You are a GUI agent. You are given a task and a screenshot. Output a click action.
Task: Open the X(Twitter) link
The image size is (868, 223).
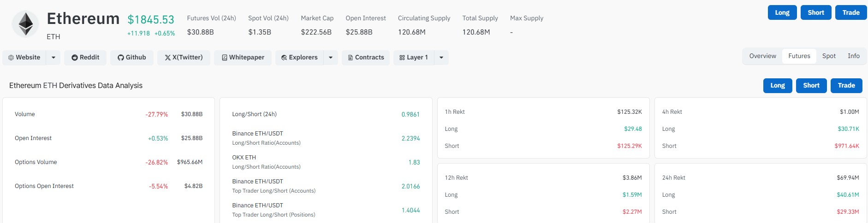click(184, 58)
